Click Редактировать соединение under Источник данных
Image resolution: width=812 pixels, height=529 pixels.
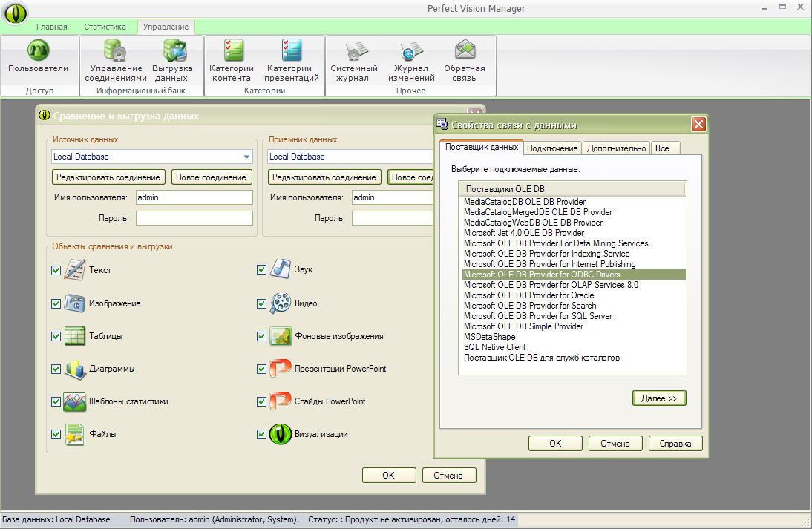[108, 177]
